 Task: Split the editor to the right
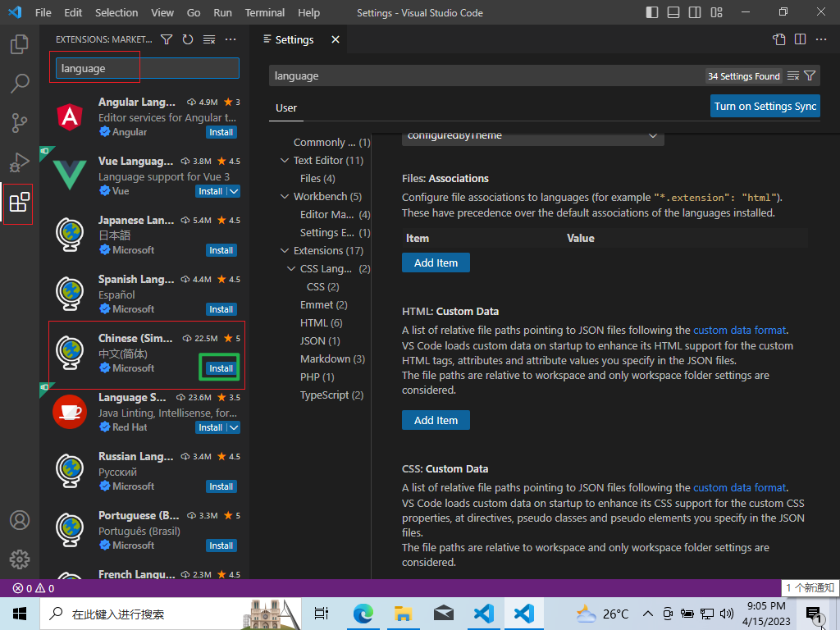800,39
